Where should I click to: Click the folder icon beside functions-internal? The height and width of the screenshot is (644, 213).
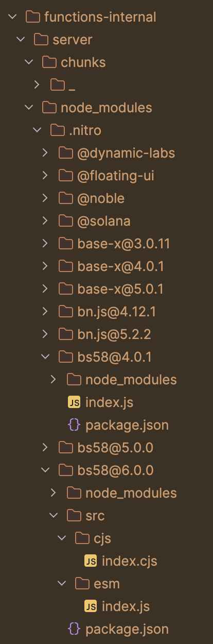32,17
